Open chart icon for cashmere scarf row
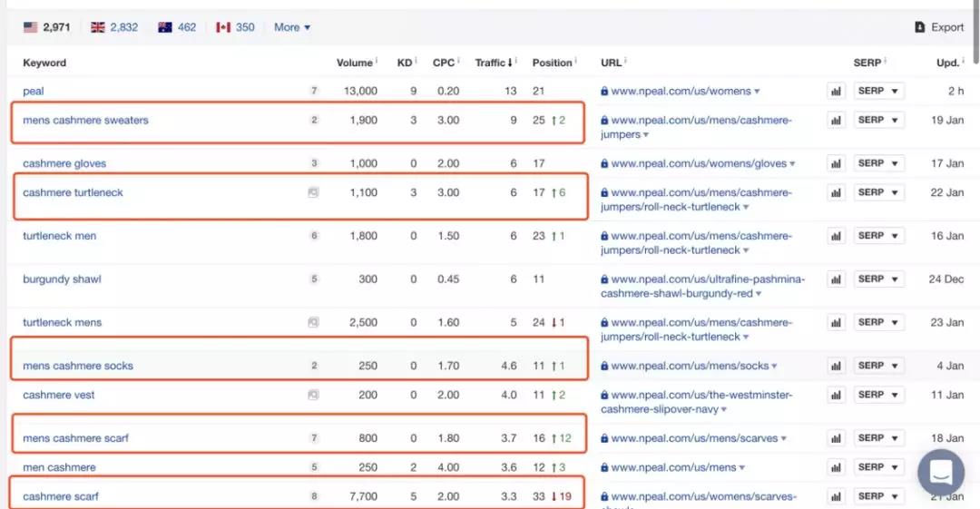The height and width of the screenshot is (509, 980). (x=836, y=496)
